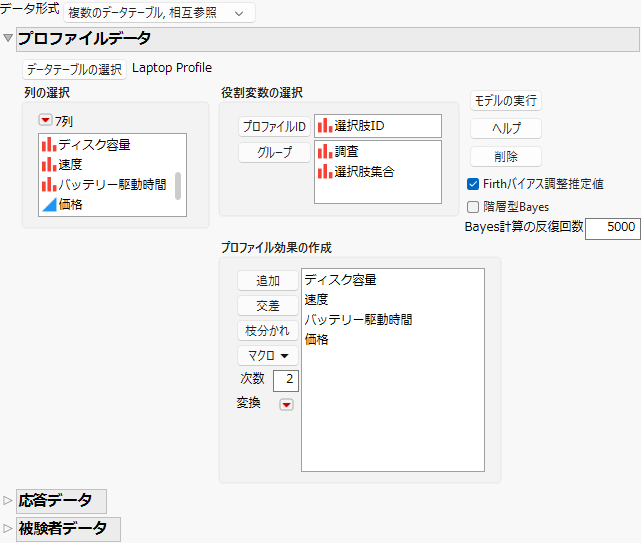Select ディスク容量 in profile effects list

pyautogui.click(x=340, y=280)
